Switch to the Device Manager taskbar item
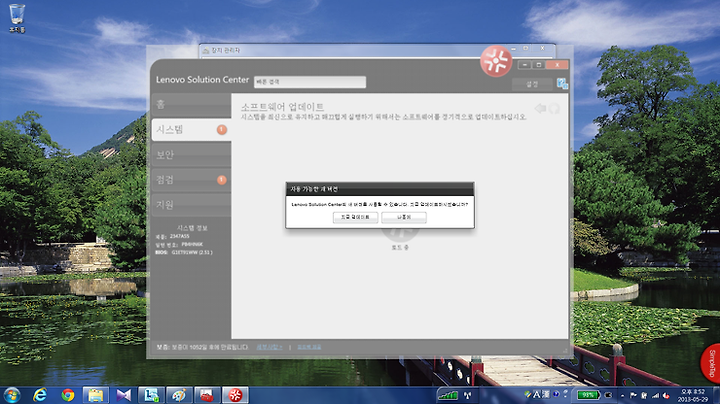The width and height of the screenshot is (720, 404). click(x=151, y=395)
